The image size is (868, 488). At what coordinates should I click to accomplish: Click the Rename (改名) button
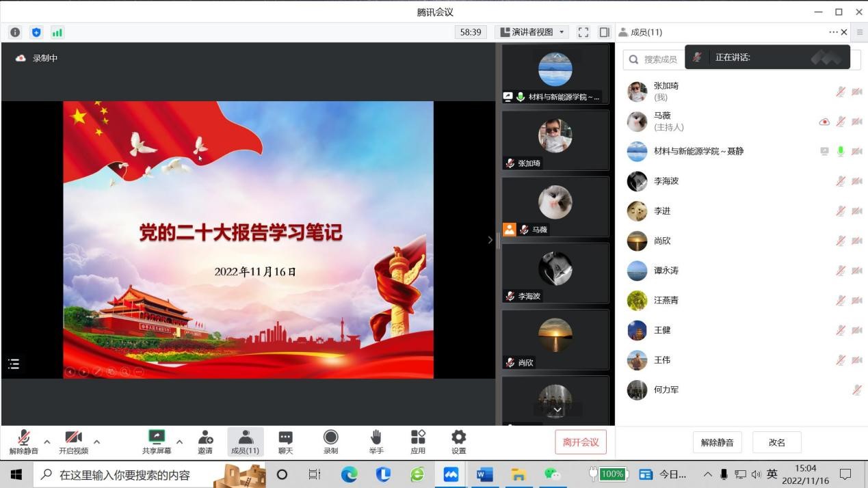(x=776, y=442)
